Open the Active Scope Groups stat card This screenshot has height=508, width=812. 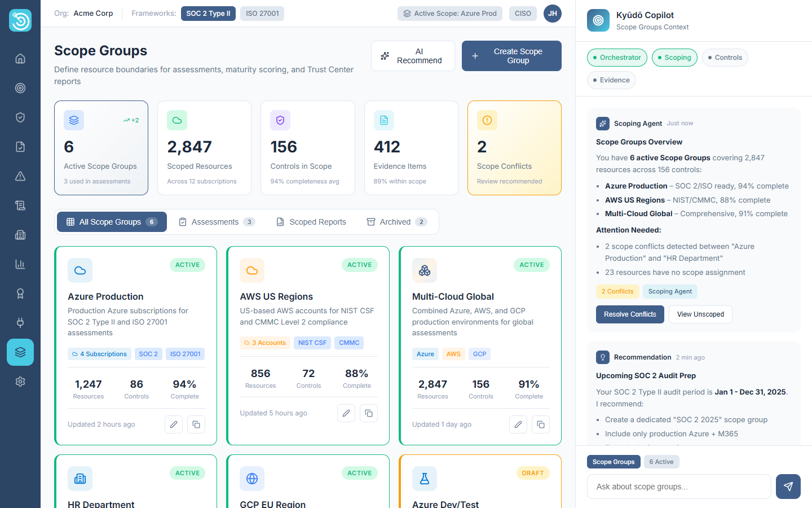point(101,148)
